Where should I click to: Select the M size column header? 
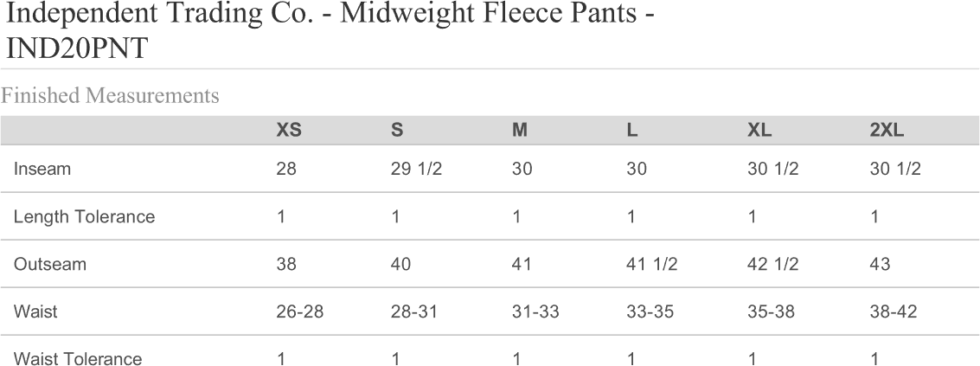[520, 131]
